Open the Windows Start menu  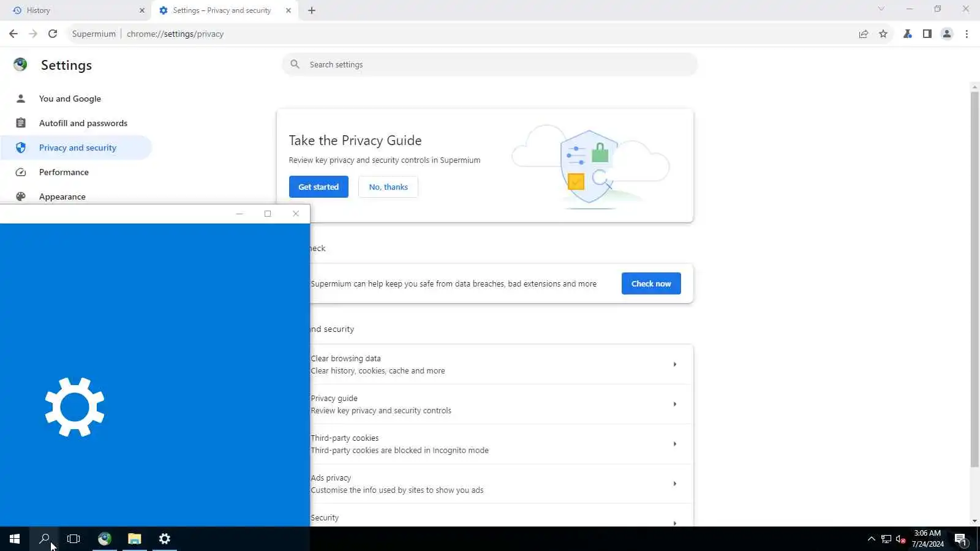[x=15, y=539]
